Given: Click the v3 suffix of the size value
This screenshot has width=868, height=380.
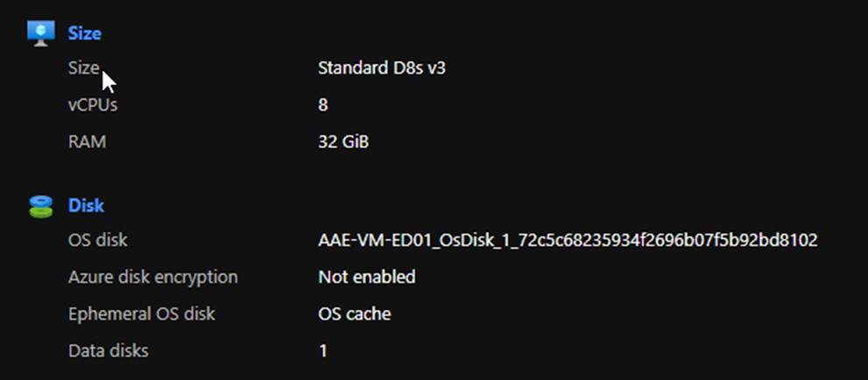Looking at the screenshot, I should point(436,68).
